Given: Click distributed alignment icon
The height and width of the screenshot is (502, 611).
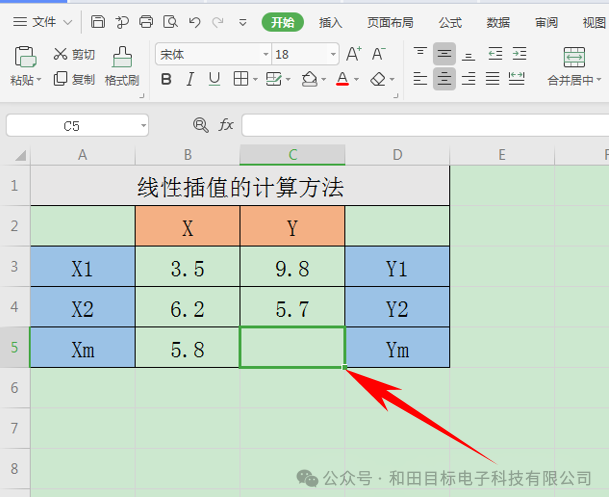Looking at the screenshot, I should point(517,79).
